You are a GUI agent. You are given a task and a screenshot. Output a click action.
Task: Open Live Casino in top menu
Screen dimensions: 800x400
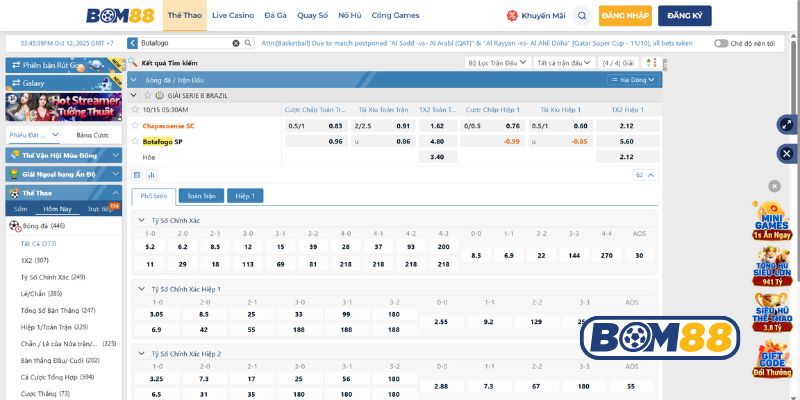(232, 16)
